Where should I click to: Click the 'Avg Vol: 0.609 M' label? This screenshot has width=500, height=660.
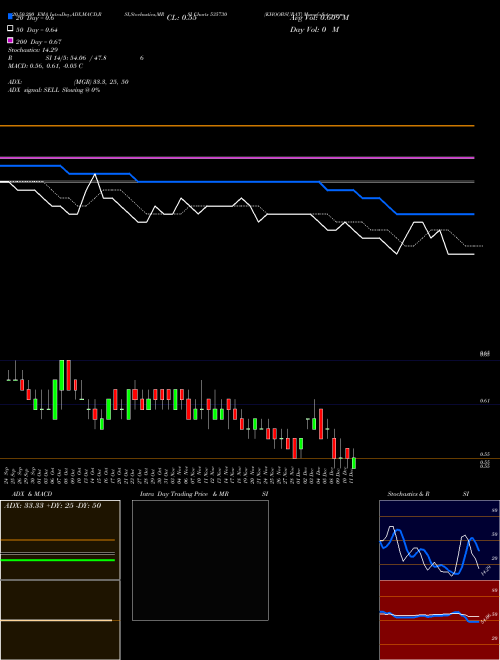[319, 18]
